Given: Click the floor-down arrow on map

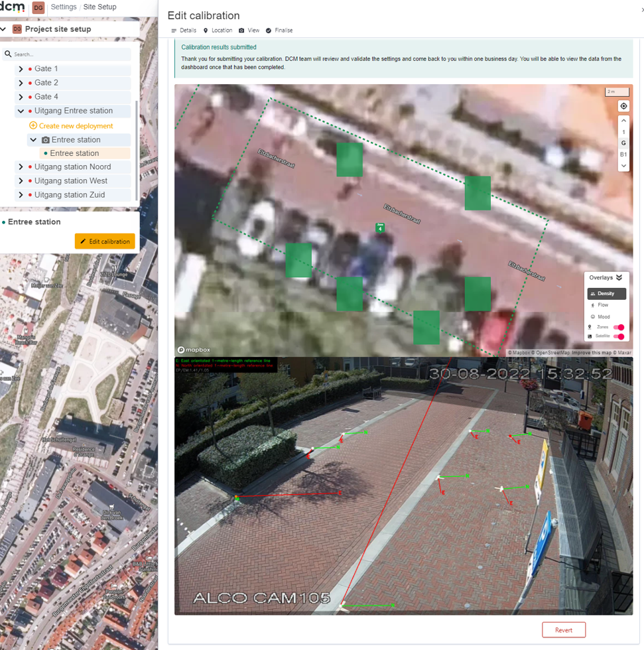Looking at the screenshot, I should tap(623, 166).
